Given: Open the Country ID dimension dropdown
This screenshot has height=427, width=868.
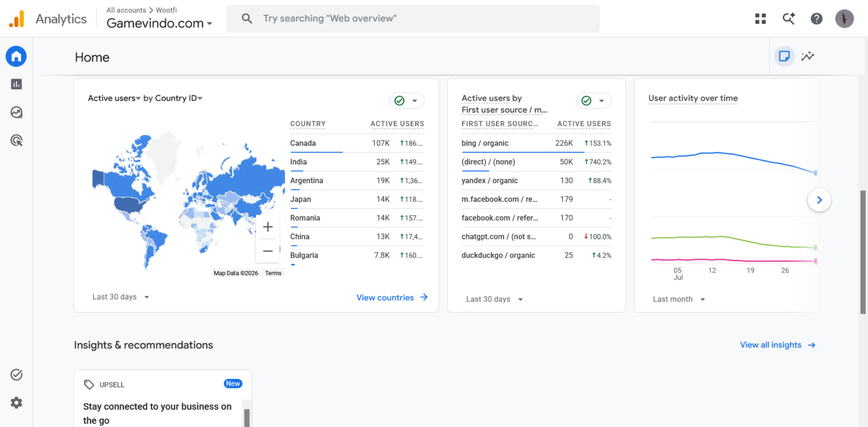Looking at the screenshot, I should (x=179, y=98).
